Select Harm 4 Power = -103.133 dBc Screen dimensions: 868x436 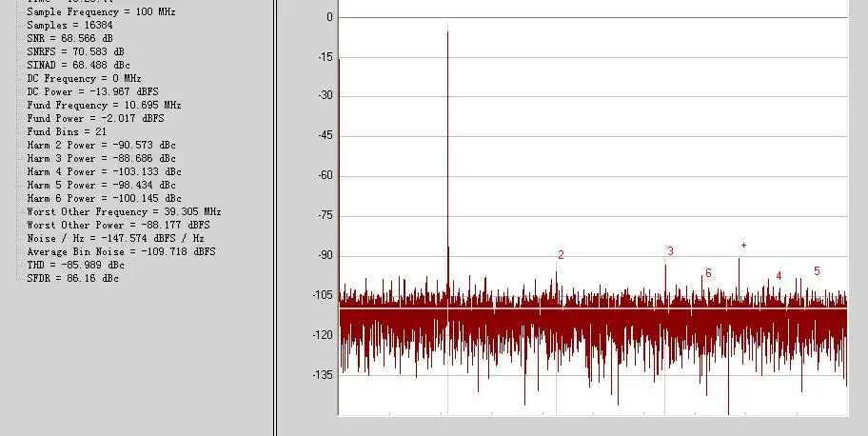pyautogui.click(x=104, y=171)
